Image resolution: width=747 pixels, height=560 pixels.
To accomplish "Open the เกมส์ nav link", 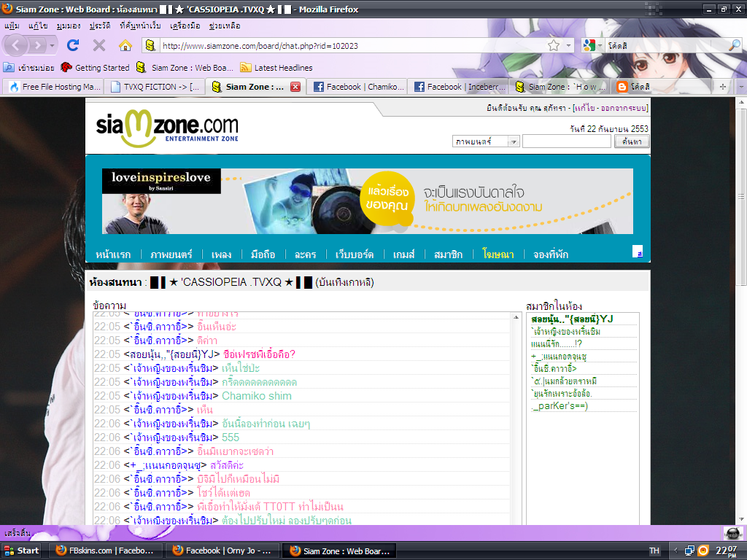I will [403, 254].
